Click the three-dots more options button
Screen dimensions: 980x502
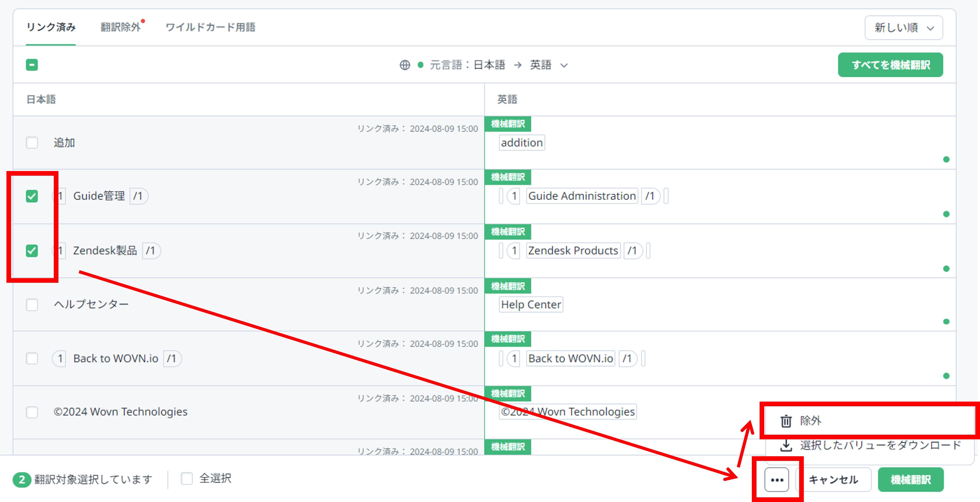click(776, 480)
